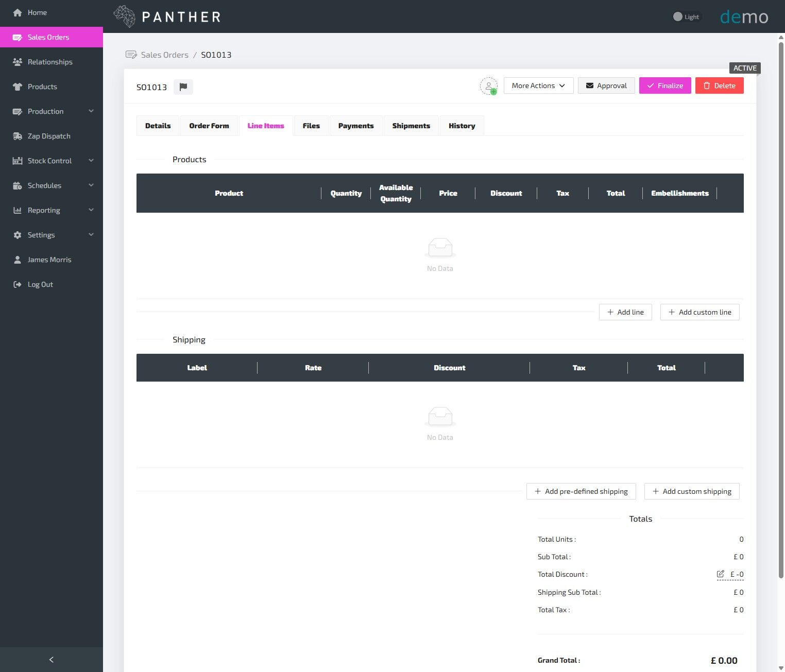Click the Products t-shirt icon
The image size is (785, 672).
18,87
